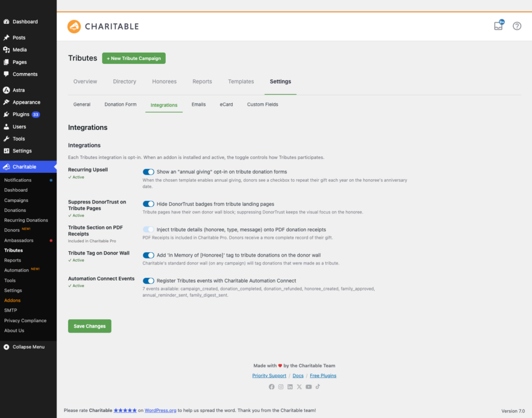Open the eCard sub-tab
The image size is (532, 418).
point(226,104)
